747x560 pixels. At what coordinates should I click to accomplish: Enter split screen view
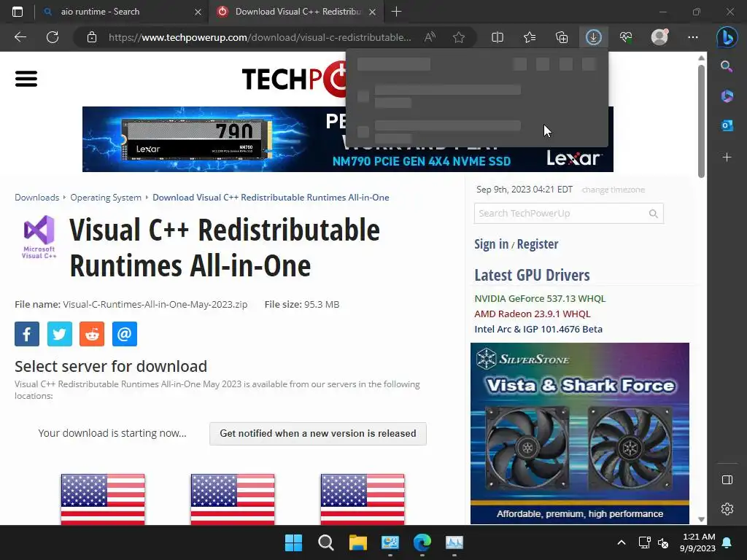(498, 37)
